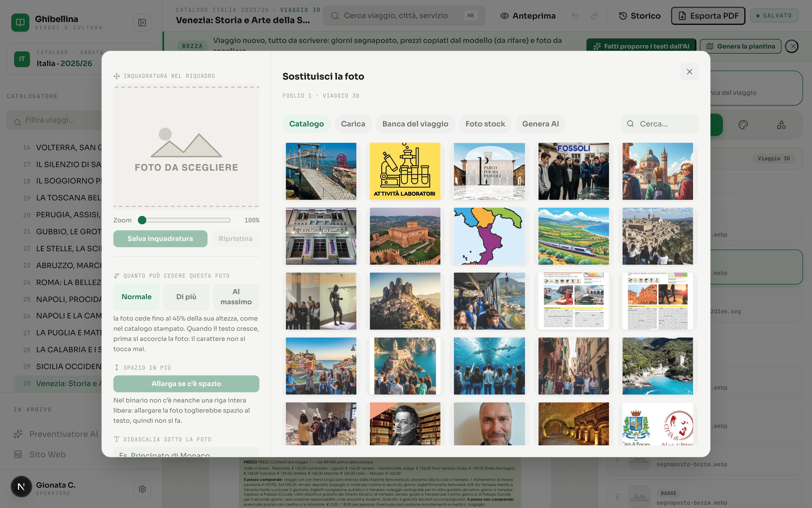Click the SALVATO status badge
Viewport: 812px width, 508px height.
(x=774, y=16)
